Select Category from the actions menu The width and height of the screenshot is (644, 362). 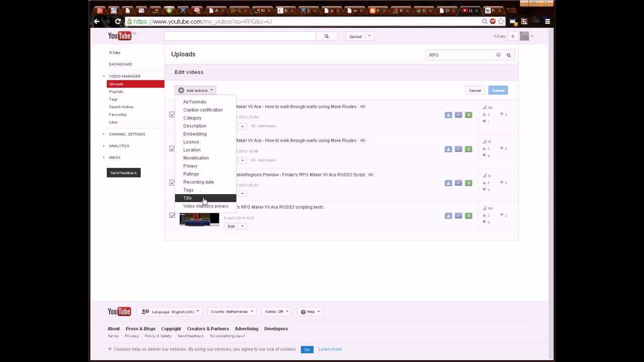click(x=205, y=118)
